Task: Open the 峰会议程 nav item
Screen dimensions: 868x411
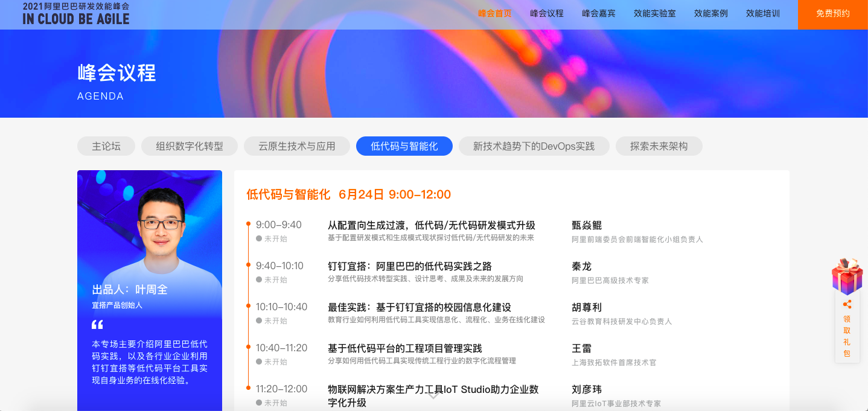Action: [x=547, y=13]
